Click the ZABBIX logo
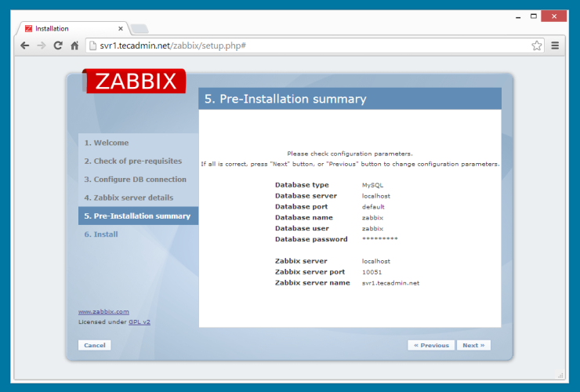Viewport: 580px width, 392px height. click(x=135, y=82)
